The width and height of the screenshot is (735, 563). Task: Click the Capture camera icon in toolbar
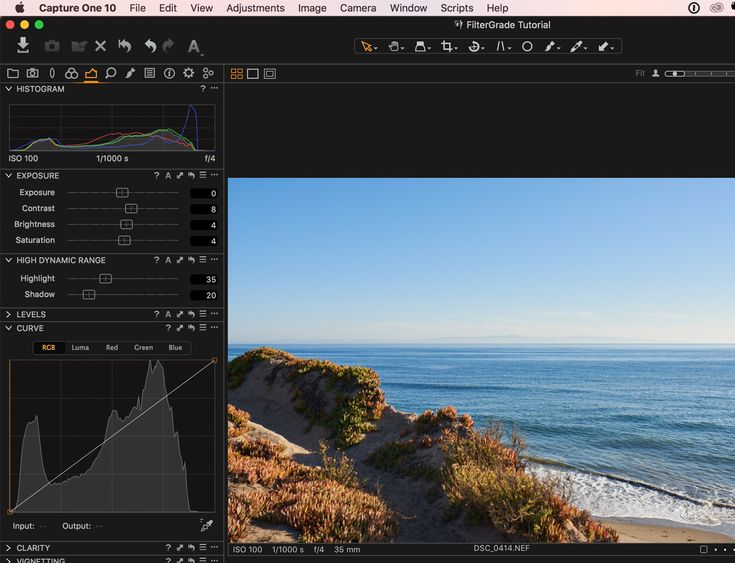pyautogui.click(x=52, y=46)
